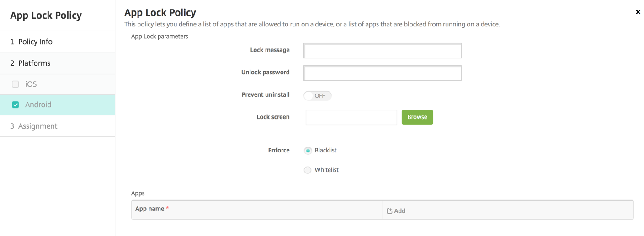Select the iOS platform row label

point(31,84)
